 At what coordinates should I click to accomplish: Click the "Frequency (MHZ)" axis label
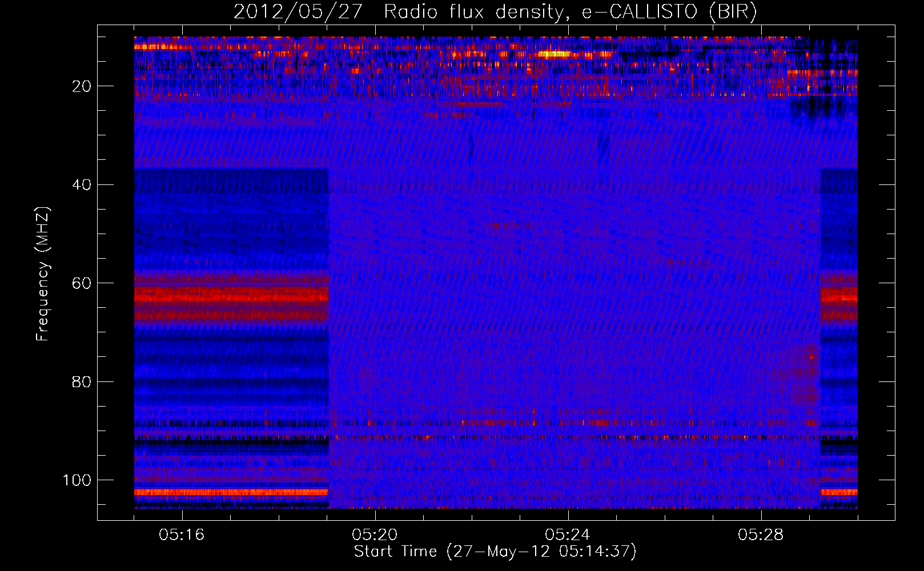(43, 274)
